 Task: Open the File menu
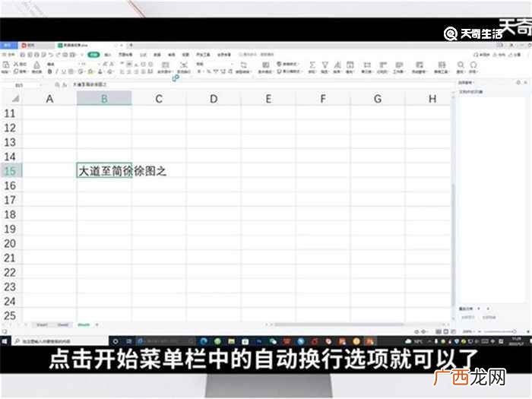[9, 55]
